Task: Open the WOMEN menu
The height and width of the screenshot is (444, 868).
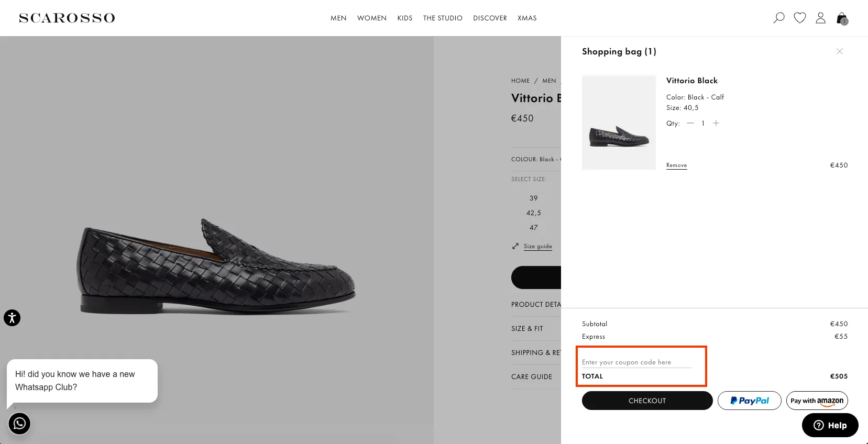Action: [372, 18]
